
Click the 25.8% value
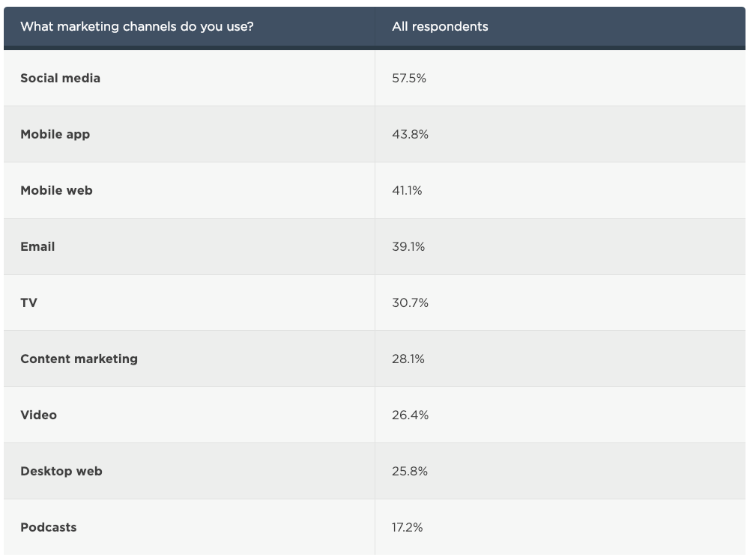pos(410,471)
